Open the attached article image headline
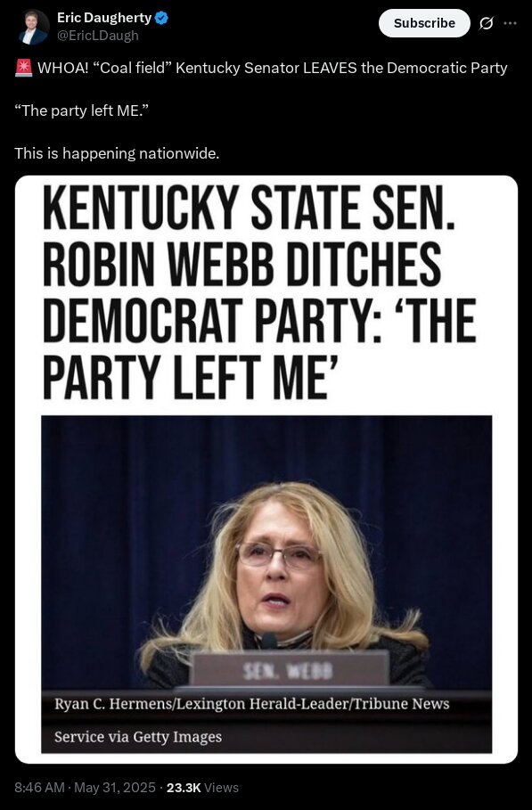Screen dimensions: 532x810 pos(258,292)
